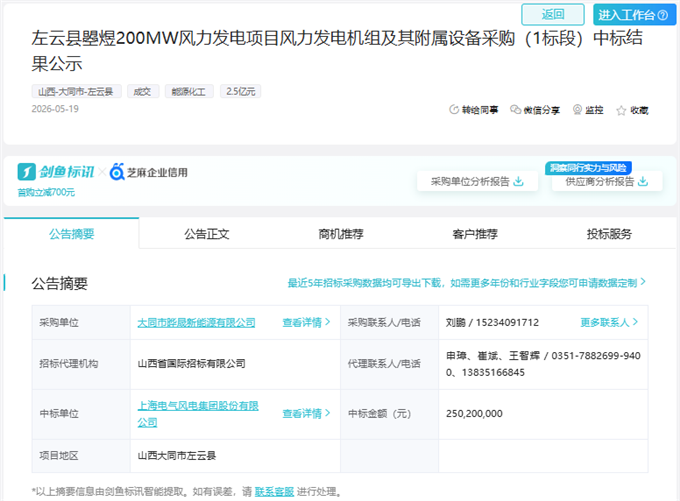Click 联系客服 link
680x501 pixels.
pos(274,491)
